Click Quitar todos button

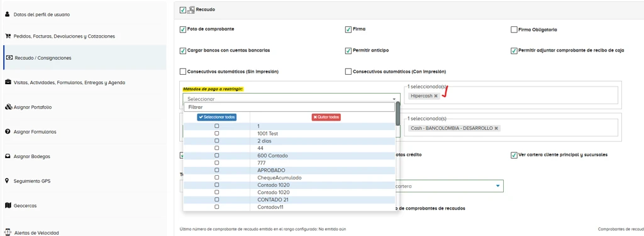326,117
